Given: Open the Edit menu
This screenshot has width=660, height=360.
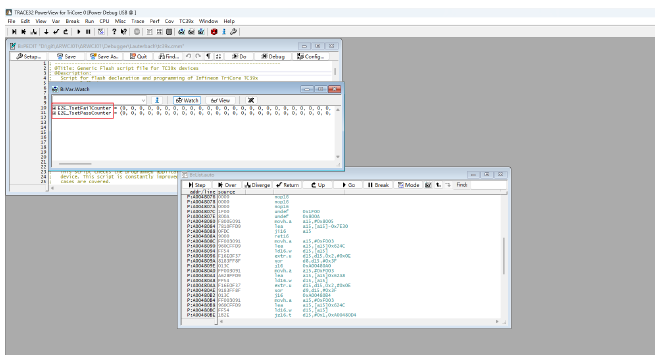Looking at the screenshot, I should [25, 21].
